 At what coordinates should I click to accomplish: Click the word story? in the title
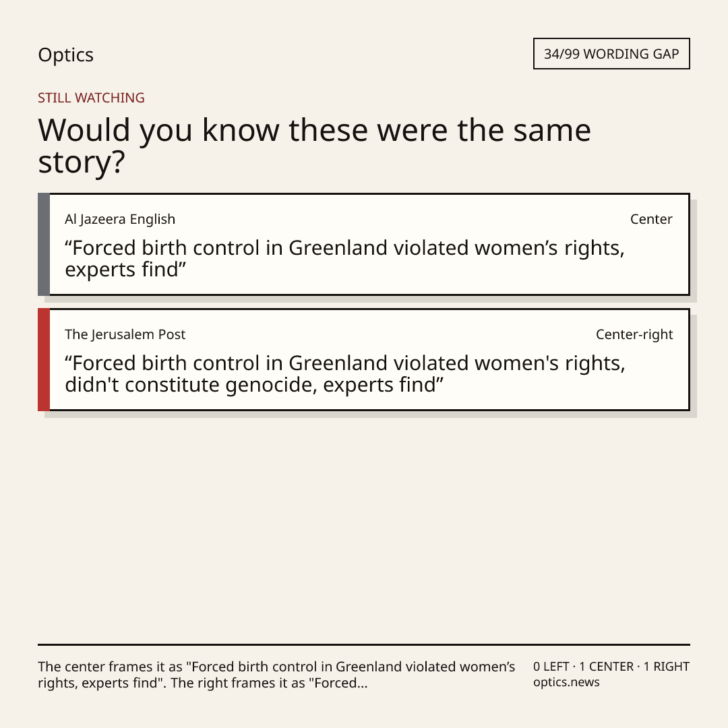pos(82,163)
